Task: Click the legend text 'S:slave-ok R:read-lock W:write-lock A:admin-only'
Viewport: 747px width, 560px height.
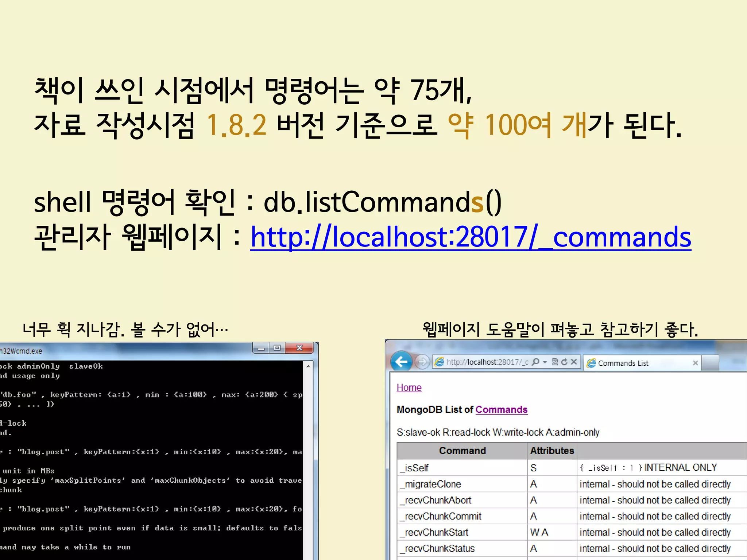Action: (x=498, y=432)
